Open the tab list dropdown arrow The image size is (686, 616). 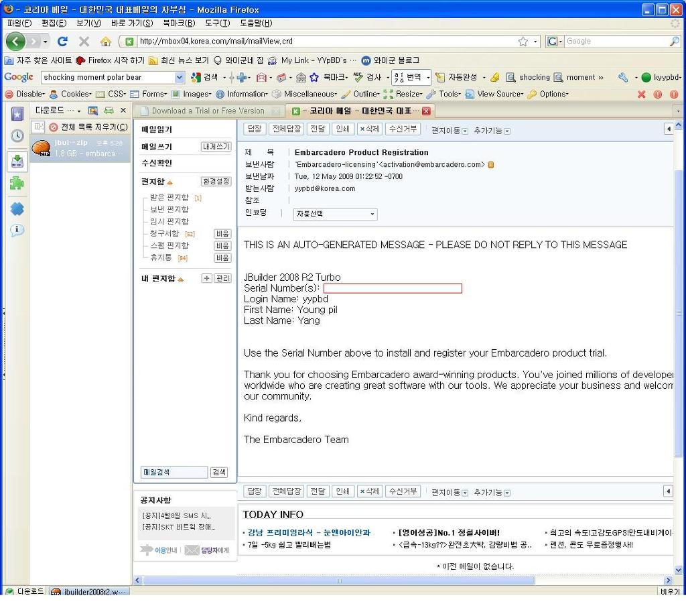[x=679, y=111]
